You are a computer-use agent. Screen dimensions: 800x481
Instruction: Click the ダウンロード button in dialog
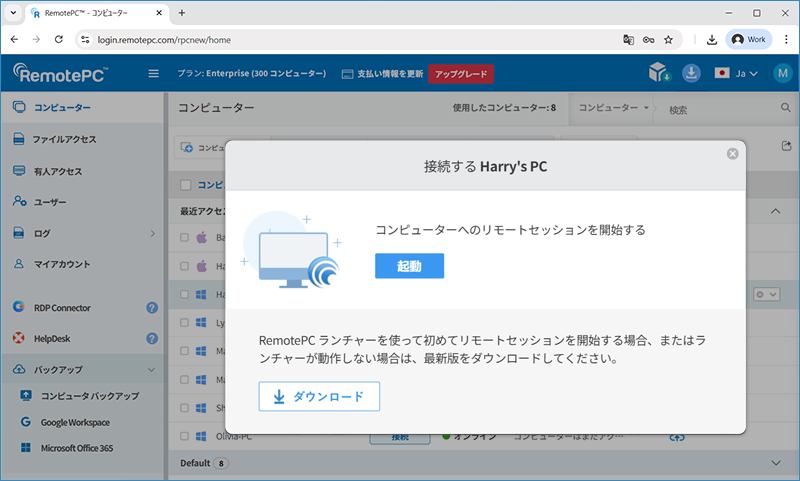pos(319,396)
